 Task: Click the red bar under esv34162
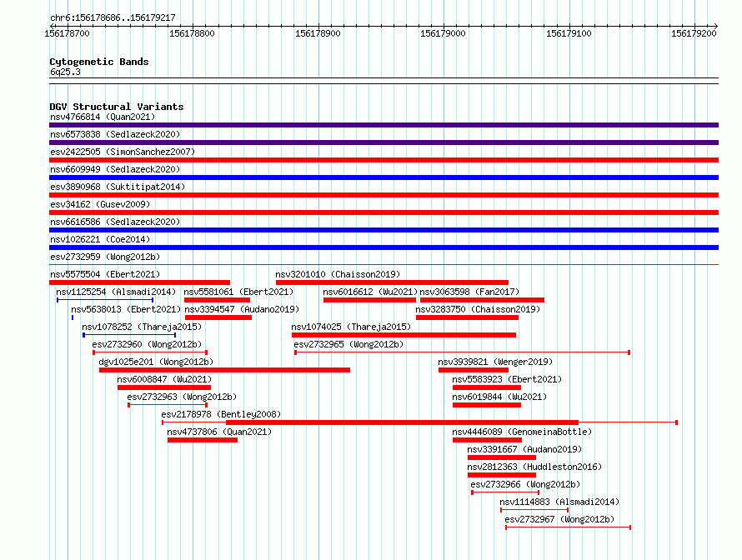click(384, 212)
